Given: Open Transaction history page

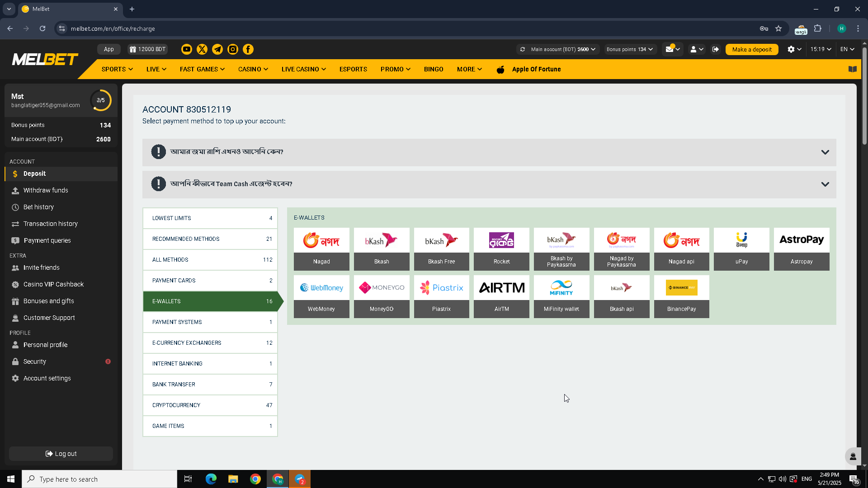Looking at the screenshot, I should pos(61,224).
